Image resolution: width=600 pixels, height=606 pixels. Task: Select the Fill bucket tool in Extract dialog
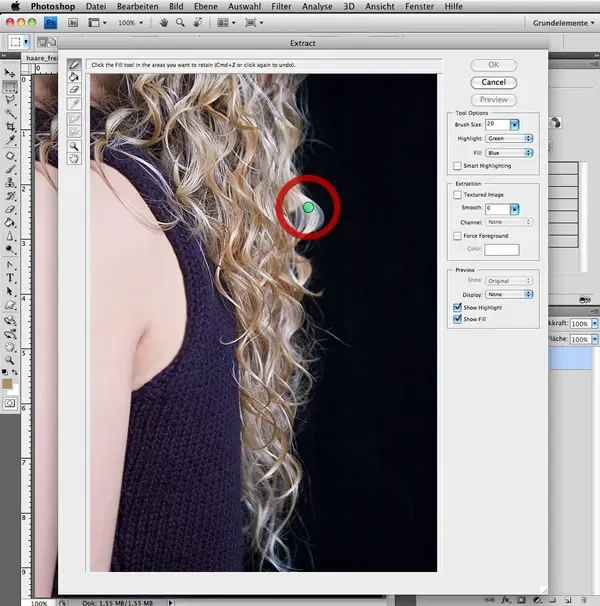tap(75, 77)
